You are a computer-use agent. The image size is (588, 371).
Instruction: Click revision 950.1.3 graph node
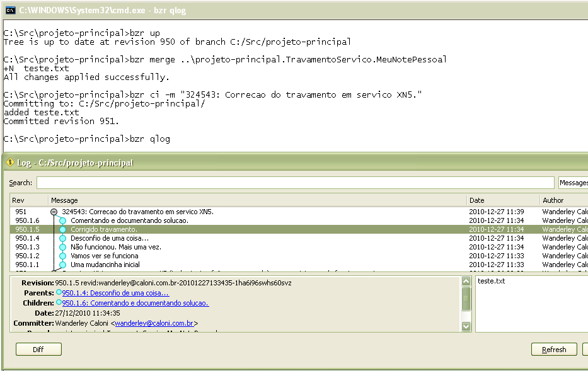coord(63,248)
